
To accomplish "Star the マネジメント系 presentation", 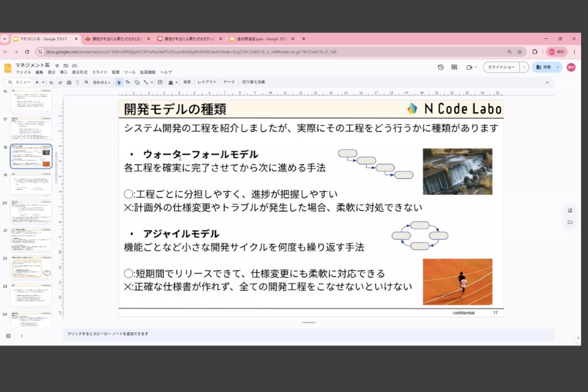I will pos(57,66).
